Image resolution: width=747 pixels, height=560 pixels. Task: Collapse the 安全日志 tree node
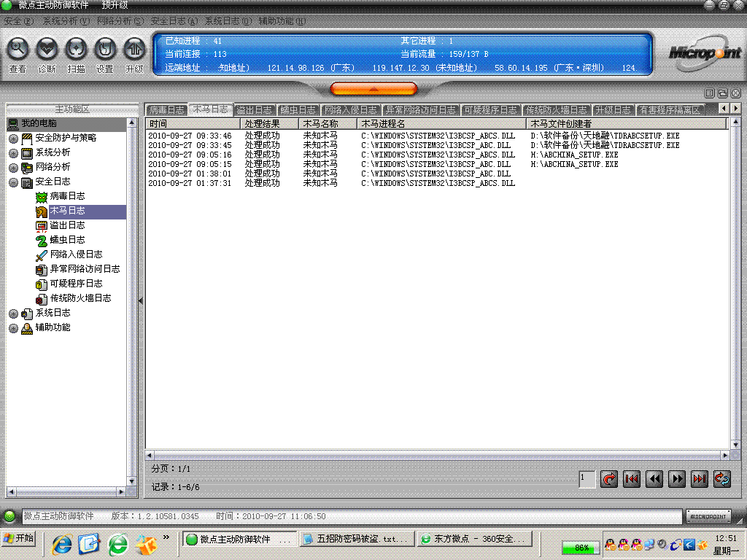[x=13, y=182]
